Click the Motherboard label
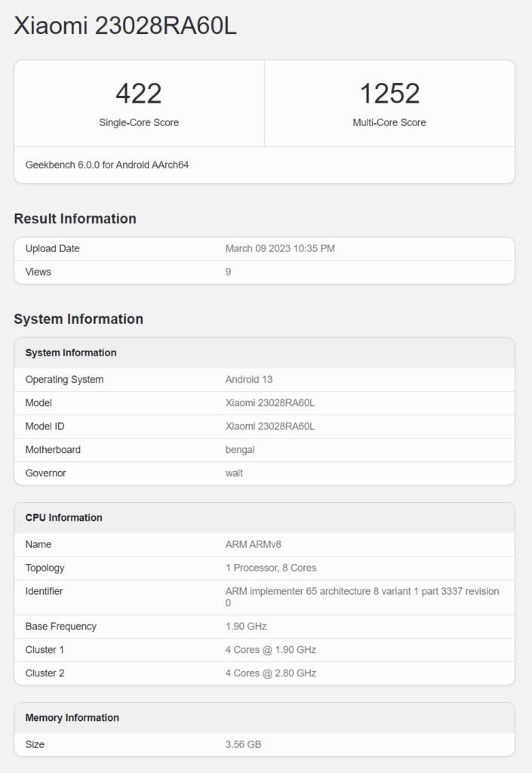This screenshot has height=773, width=532. [x=53, y=450]
